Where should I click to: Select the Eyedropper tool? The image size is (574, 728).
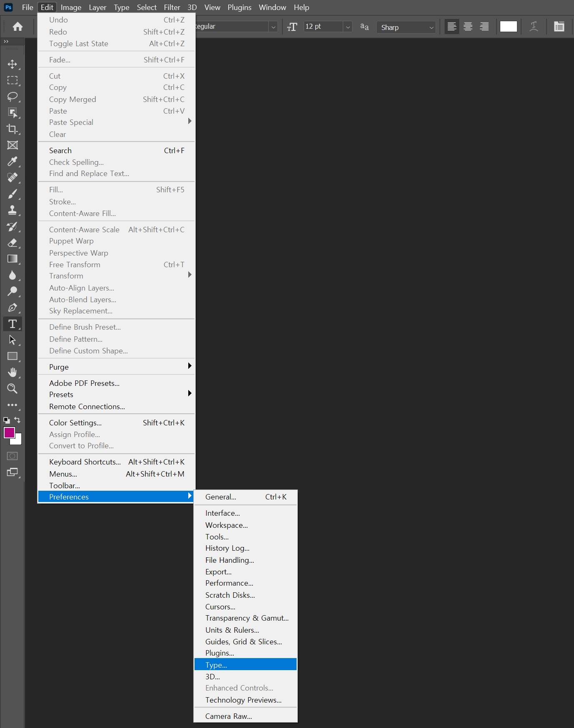[12, 162]
